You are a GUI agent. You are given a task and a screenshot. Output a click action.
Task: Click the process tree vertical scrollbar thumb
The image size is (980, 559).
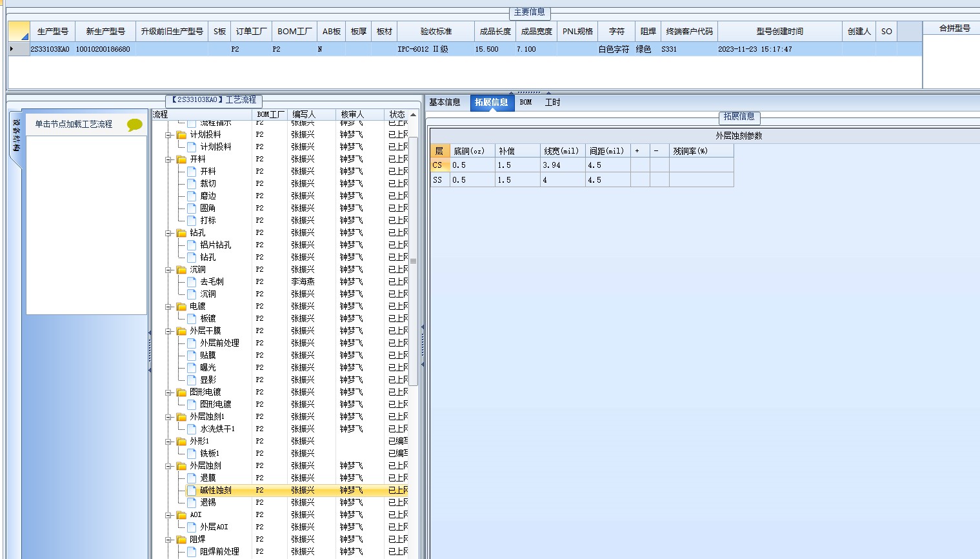pyautogui.click(x=413, y=261)
